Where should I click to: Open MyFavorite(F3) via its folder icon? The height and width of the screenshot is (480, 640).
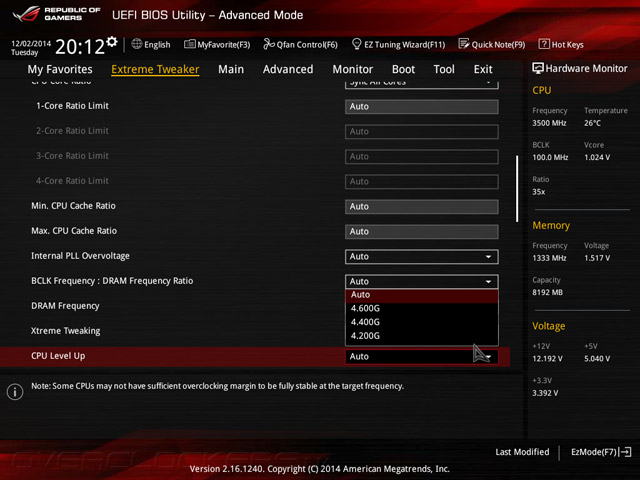[x=189, y=44]
